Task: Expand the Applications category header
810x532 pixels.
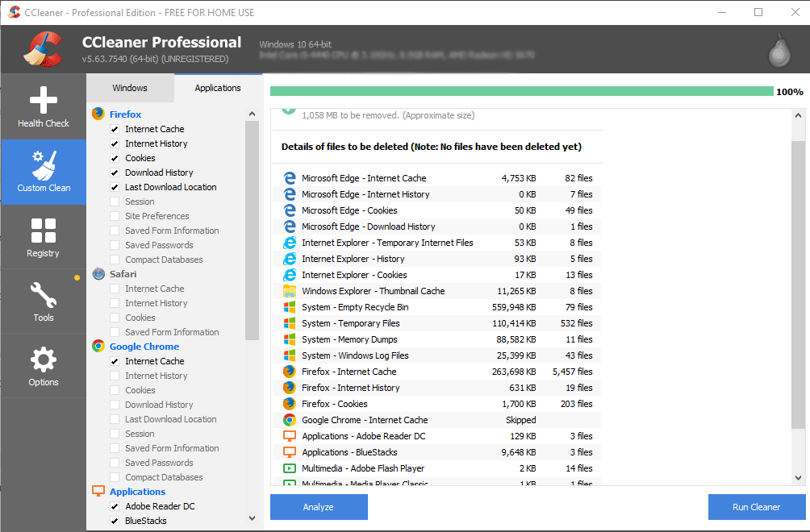Action: [x=137, y=492]
